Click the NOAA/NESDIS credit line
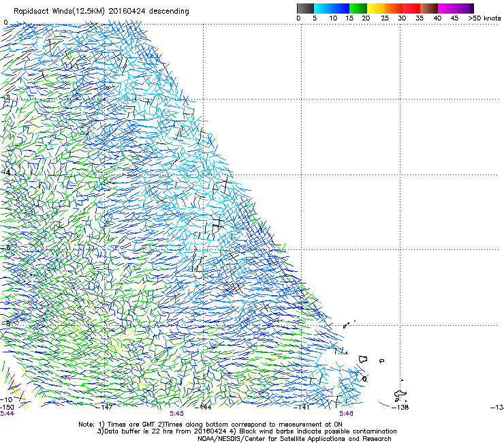This screenshot has width=504, height=443. click(x=294, y=439)
